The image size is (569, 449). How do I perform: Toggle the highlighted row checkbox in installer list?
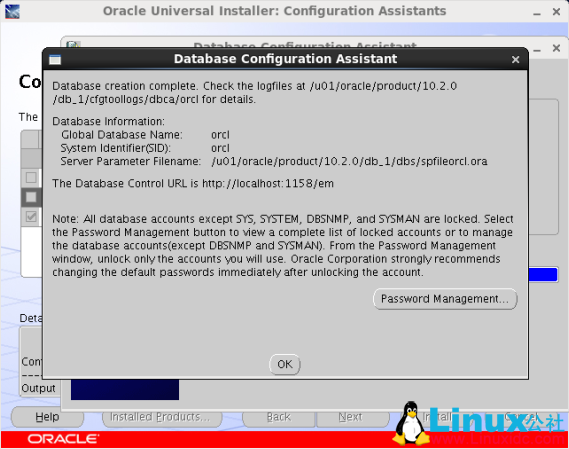(31, 197)
